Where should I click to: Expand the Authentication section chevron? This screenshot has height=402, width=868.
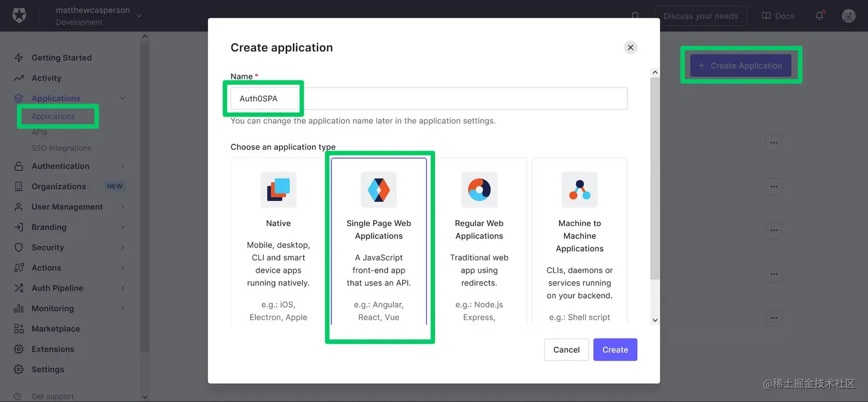(123, 166)
